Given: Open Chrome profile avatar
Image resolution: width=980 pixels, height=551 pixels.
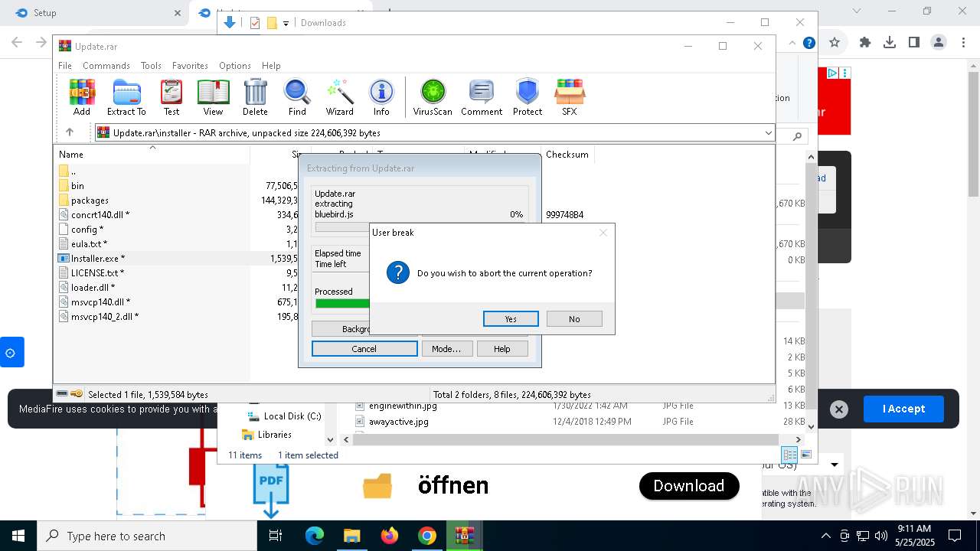Looking at the screenshot, I should coord(939,43).
